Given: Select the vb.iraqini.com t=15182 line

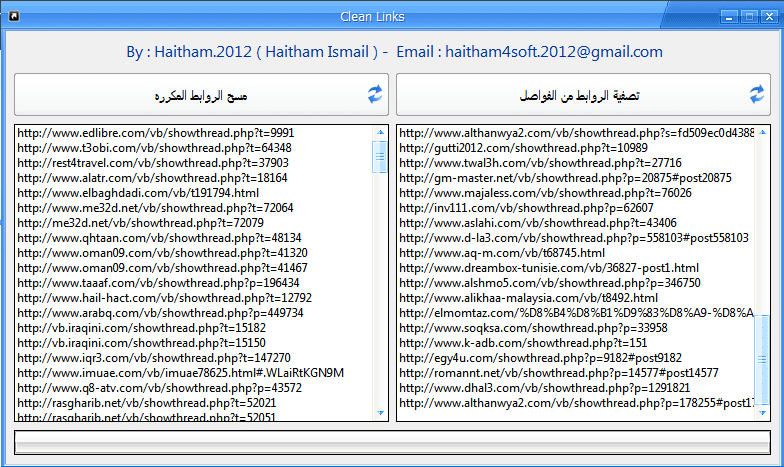Looking at the screenshot, I should [141, 328].
